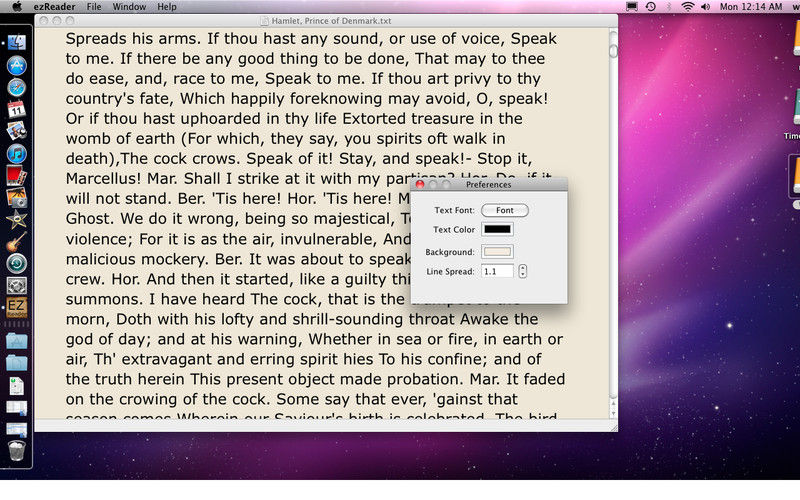This screenshot has width=800, height=500.
Task: Open the black Text Color swatch
Action: (x=497, y=230)
